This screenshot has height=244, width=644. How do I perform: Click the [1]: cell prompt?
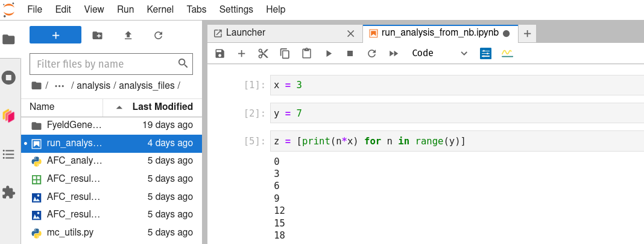[x=254, y=85]
